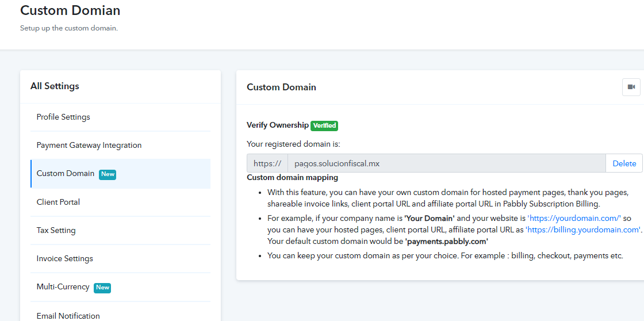Screen dimensions: 644x321
Task: Click the 'Custom domain mapping' heading
Action: point(293,178)
